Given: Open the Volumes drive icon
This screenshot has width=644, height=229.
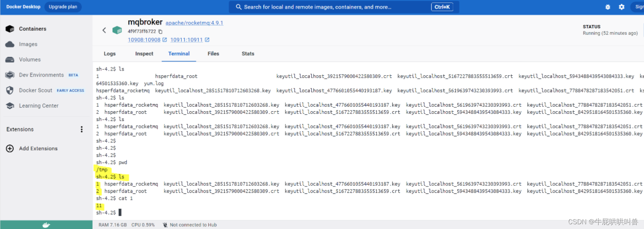Looking at the screenshot, I should pos(10,59).
